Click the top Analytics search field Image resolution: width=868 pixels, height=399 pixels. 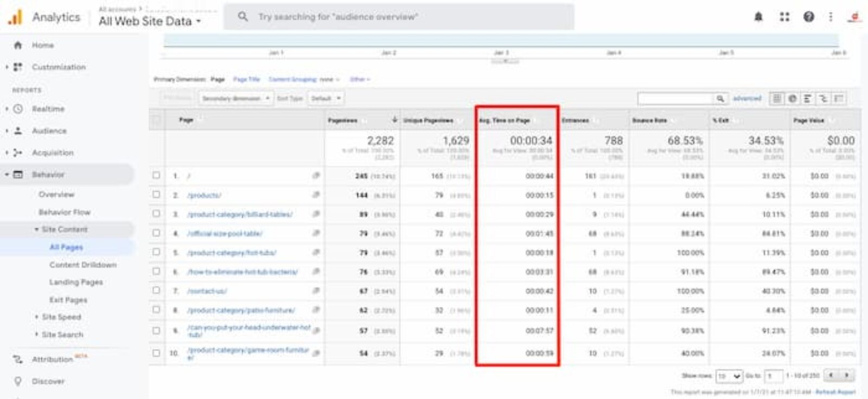coord(399,17)
